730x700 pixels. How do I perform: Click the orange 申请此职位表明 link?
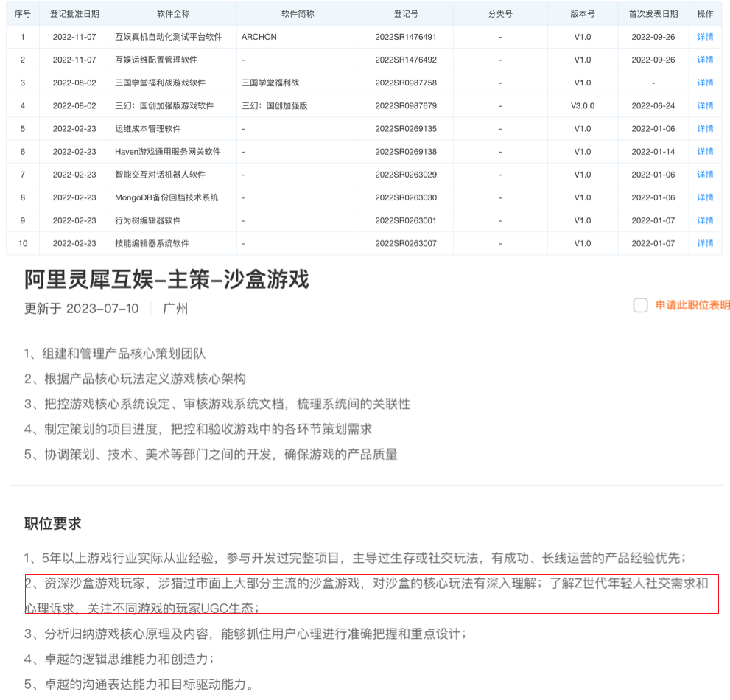point(691,306)
